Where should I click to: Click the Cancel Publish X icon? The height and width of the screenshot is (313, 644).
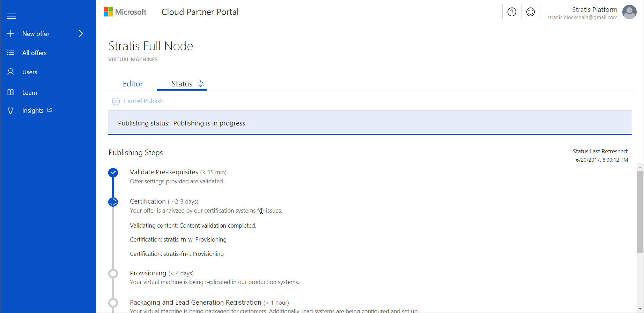[116, 101]
